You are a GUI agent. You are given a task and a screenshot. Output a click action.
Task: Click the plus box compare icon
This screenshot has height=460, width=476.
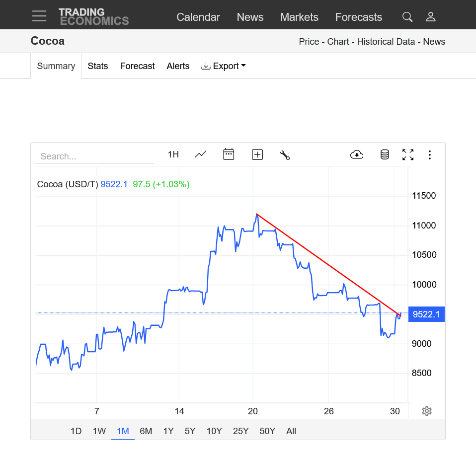tap(257, 154)
